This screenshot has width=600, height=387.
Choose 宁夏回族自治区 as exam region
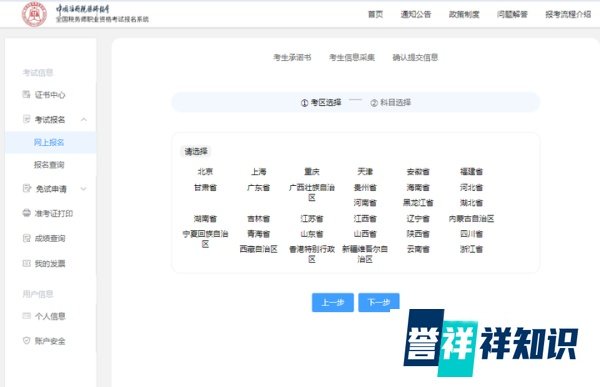pos(205,238)
